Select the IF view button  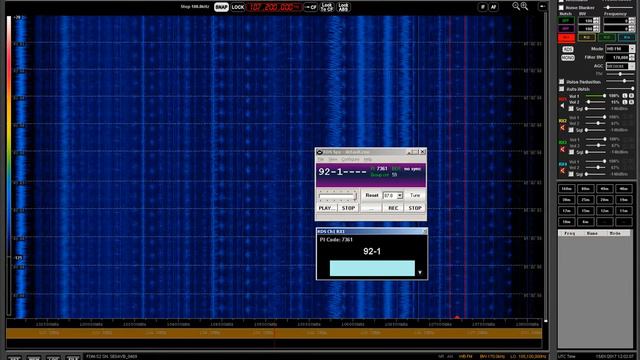click(482, 7)
